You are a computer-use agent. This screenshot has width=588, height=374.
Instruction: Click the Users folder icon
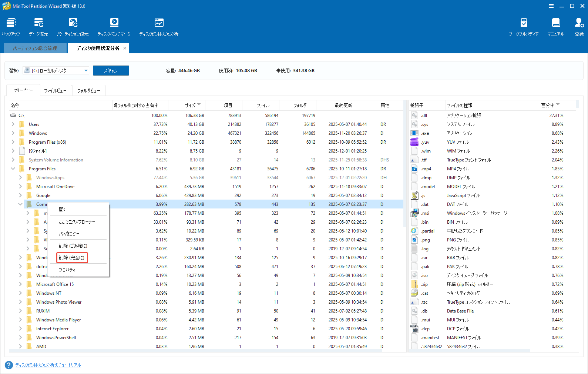[22, 124]
